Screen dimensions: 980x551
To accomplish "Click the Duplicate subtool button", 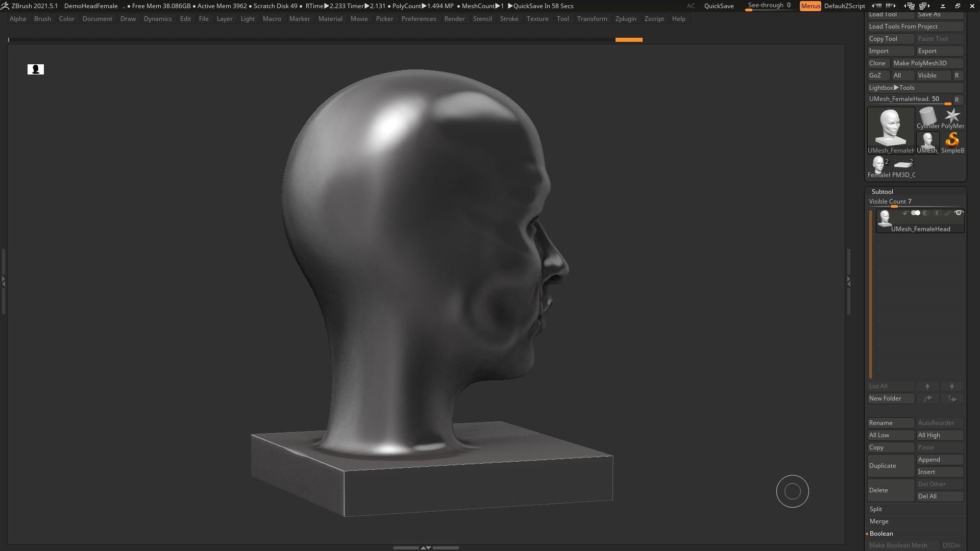I will (891, 466).
